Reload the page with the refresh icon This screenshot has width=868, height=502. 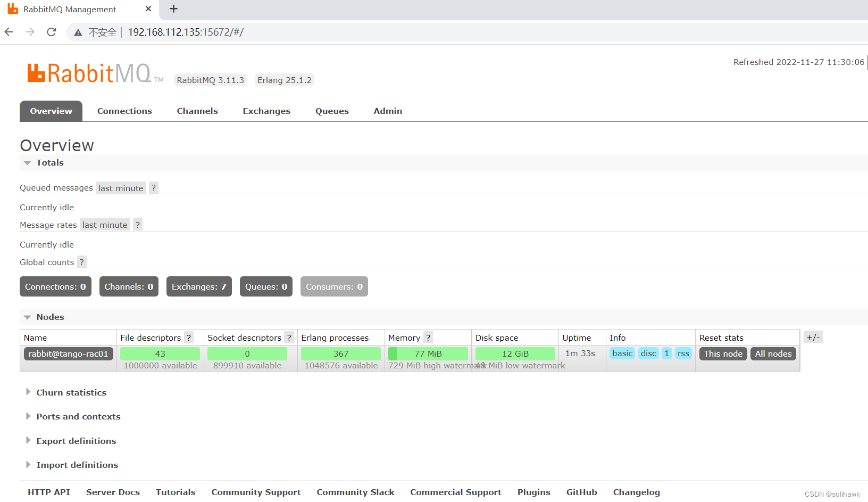pos(52,32)
